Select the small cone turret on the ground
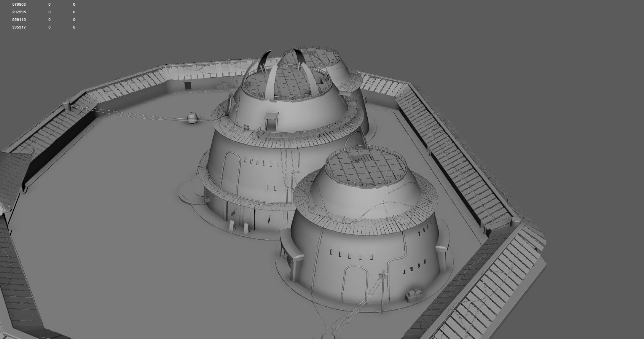The height and width of the screenshot is (339, 644). (193, 118)
